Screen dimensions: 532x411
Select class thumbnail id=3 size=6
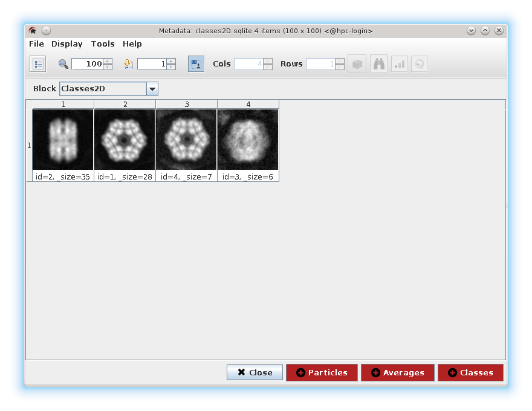point(248,140)
